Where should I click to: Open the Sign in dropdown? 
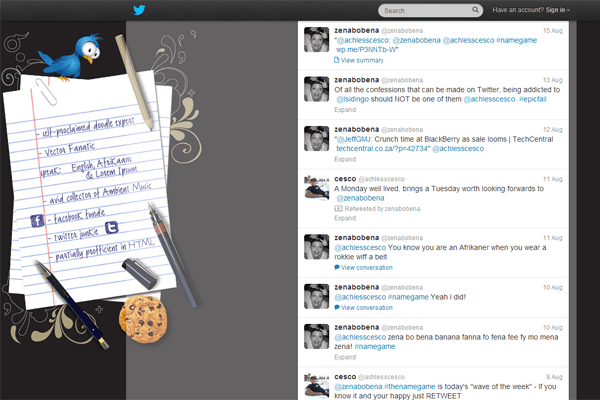click(x=558, y=10)
